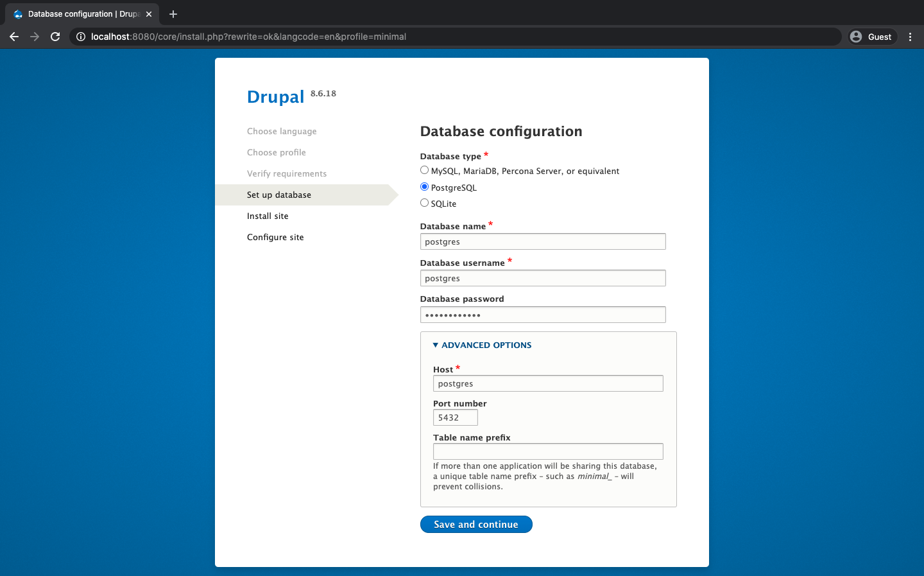Viewport: 924px width, 576px height.
Task: Click Choose profile step
Action: pos(277,152)
